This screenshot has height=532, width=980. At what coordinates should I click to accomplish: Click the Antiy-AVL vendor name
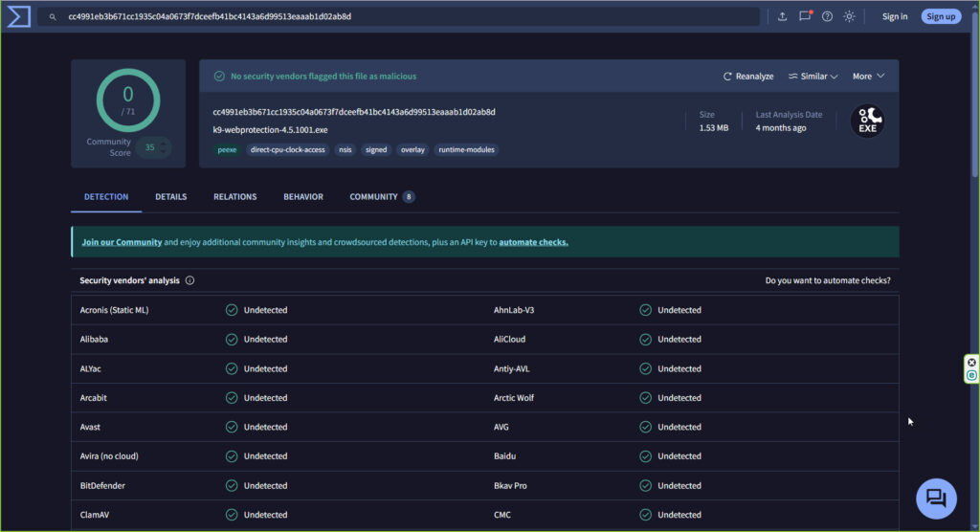pos(511,368)
